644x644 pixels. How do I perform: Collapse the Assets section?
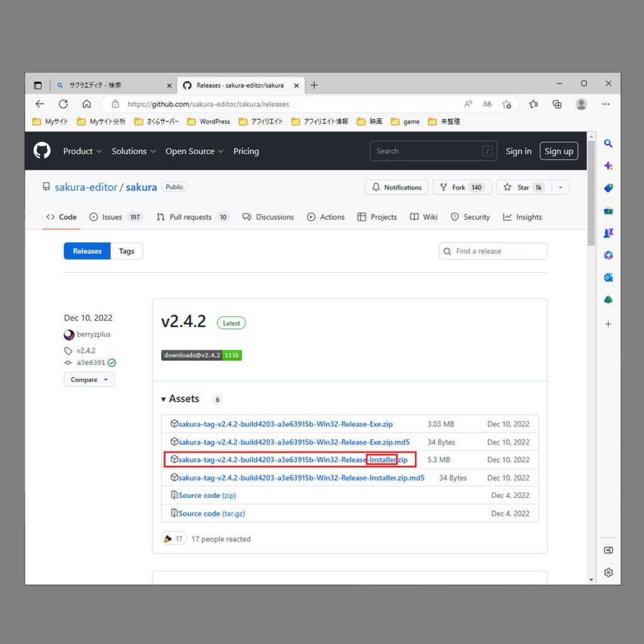point(180,399)
